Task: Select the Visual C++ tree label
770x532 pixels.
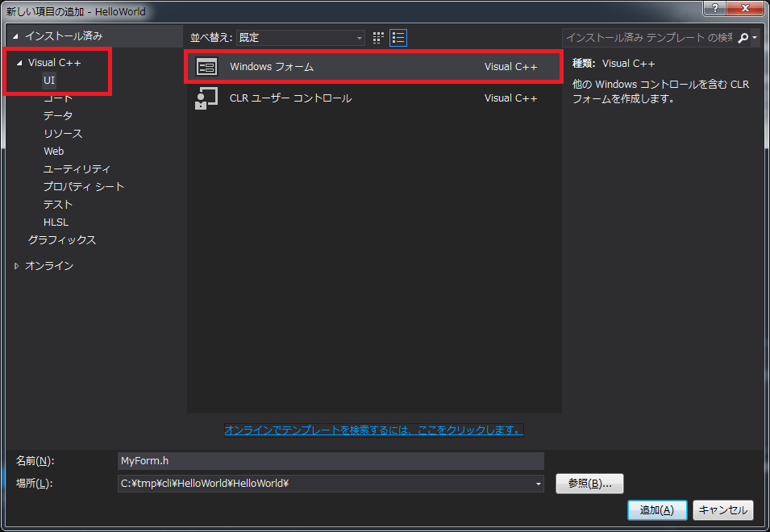Action: [x=55, y=63]
